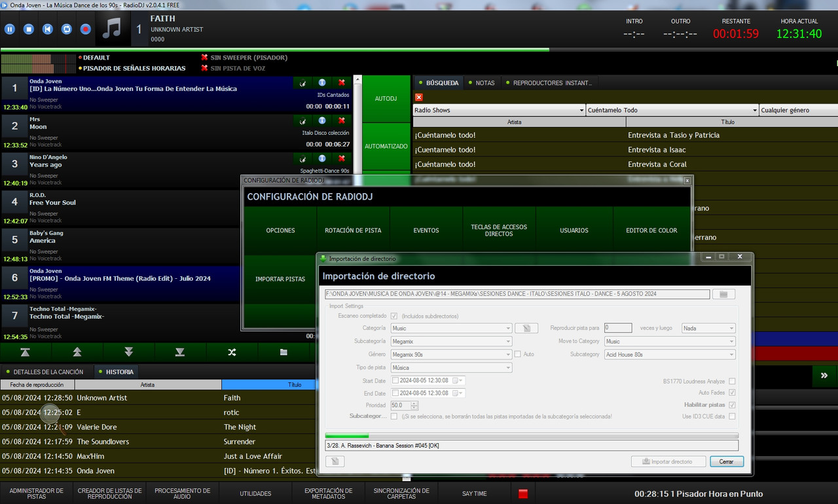Shuffle the playlist

pyautogui.click(x=232, y=352)
